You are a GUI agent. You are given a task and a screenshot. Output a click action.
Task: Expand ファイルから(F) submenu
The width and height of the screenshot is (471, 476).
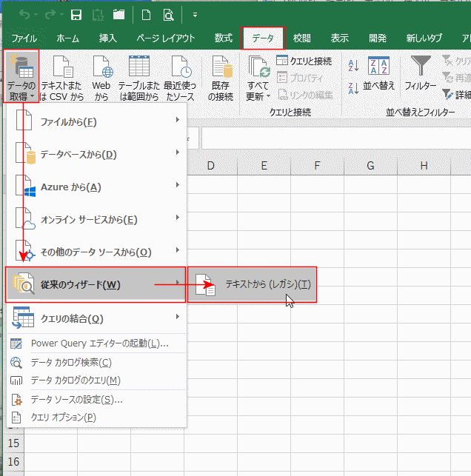point(96,121)
